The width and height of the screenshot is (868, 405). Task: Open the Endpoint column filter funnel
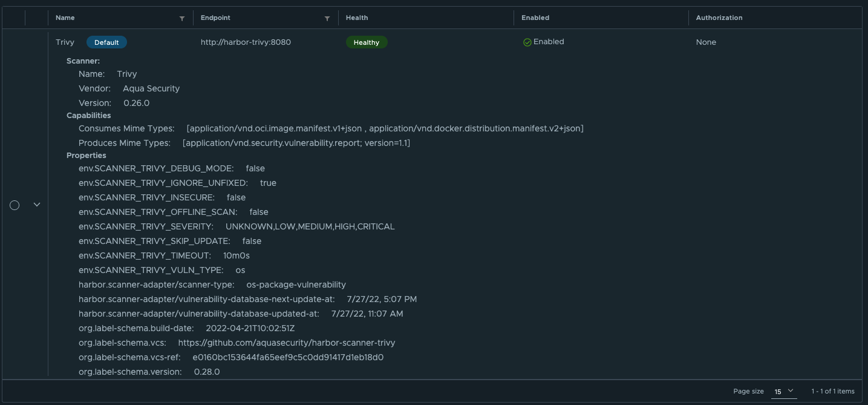pyautogui.click(x=327, y=18)
